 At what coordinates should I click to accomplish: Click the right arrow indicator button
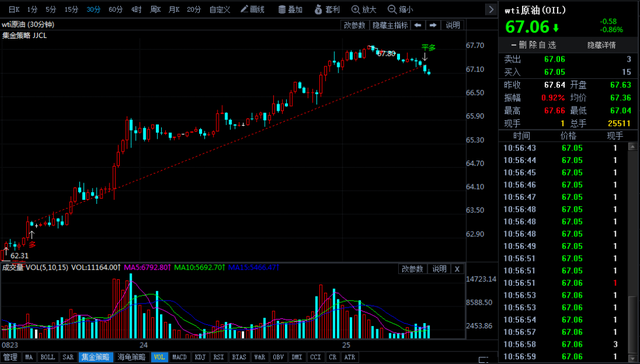point(433,25)
